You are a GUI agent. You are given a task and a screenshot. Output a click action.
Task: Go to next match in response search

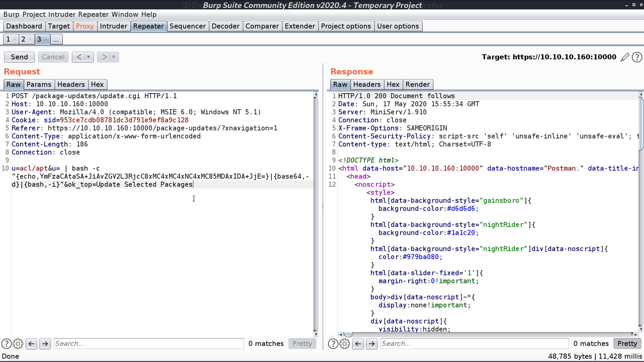click(372, 344)
